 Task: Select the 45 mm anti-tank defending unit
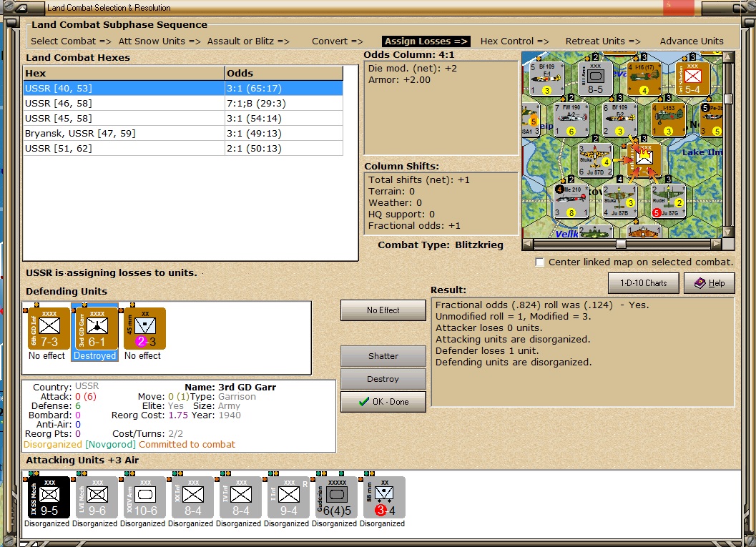click(x=144, y=329)
